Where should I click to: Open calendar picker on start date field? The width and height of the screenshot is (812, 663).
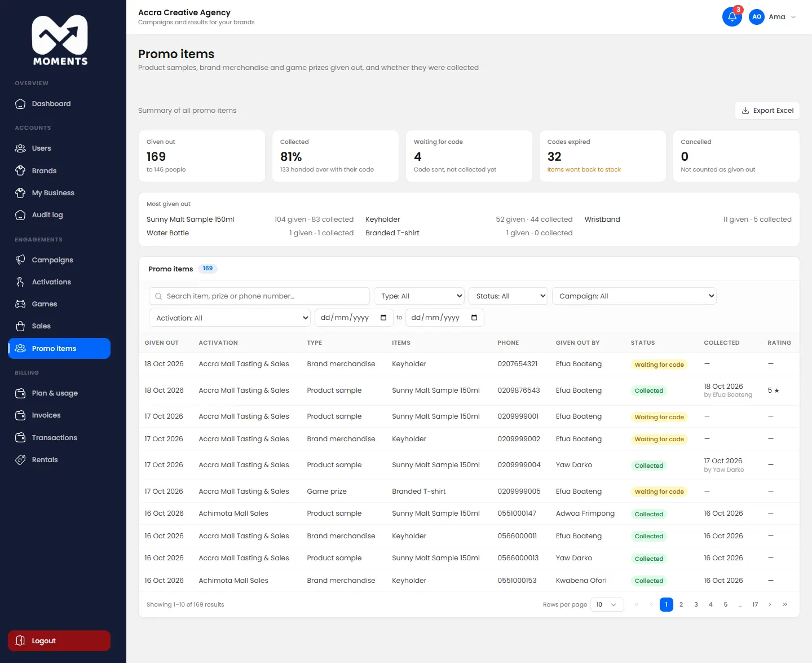pos(383,318)
